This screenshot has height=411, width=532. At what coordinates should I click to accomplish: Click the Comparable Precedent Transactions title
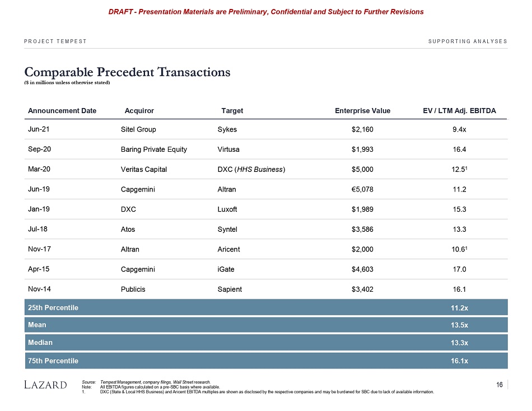[127, 72]
